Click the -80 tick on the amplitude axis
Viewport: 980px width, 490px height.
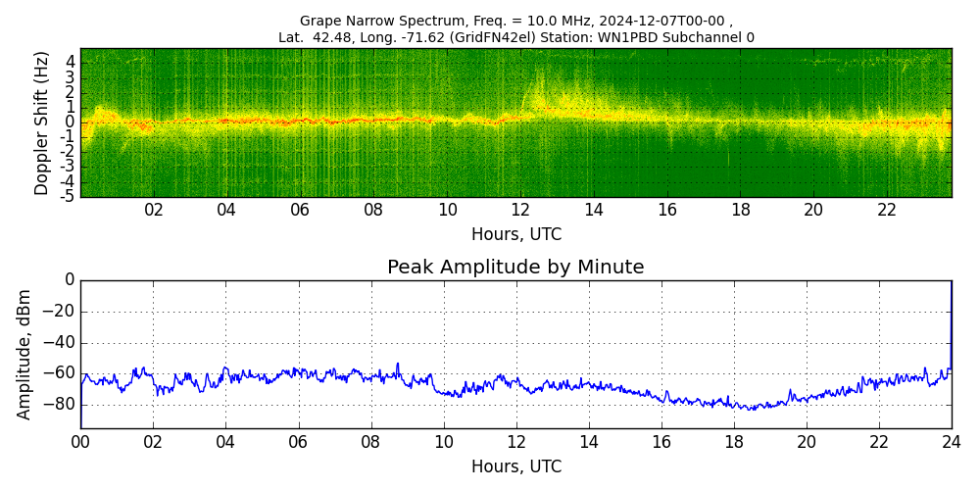click(x=60, y=404)
